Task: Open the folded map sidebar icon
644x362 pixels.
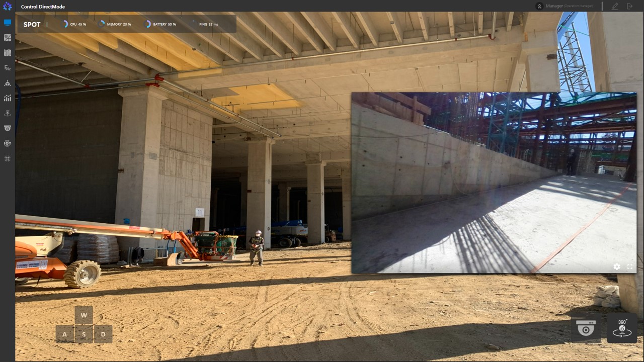Action: 7,53
